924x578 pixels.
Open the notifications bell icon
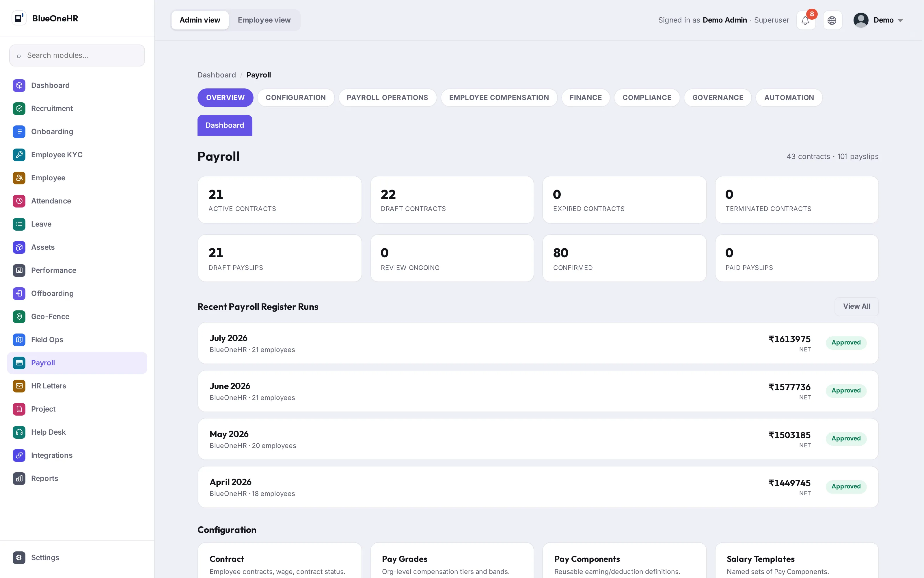click(x=806, y=20)
